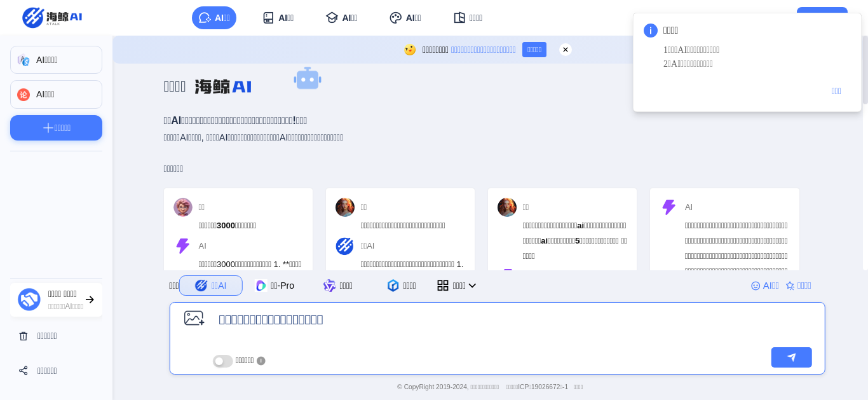Send the message with the paper-plane button
This screenshot has width=868, height=400.
coord(792,357)
